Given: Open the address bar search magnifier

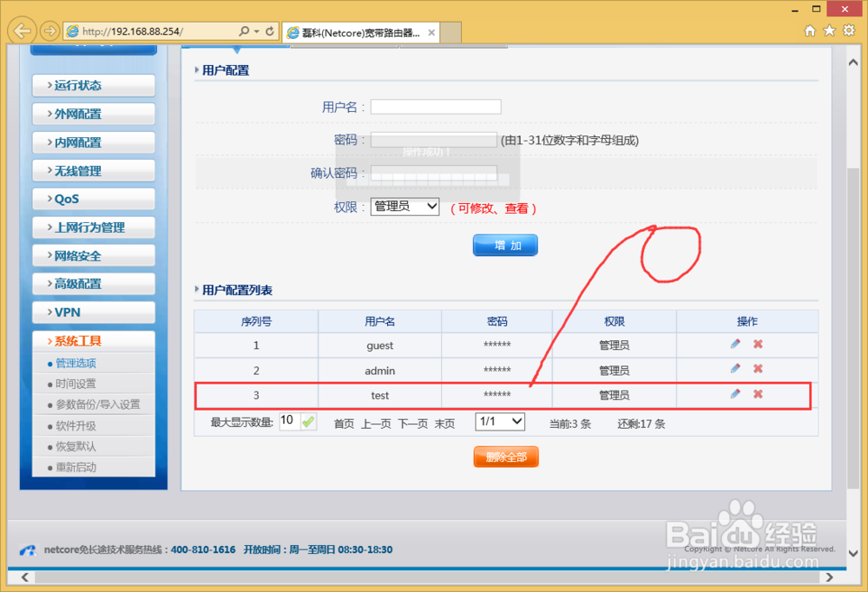Looking at the screenshot, I should (x=244, y=31).
